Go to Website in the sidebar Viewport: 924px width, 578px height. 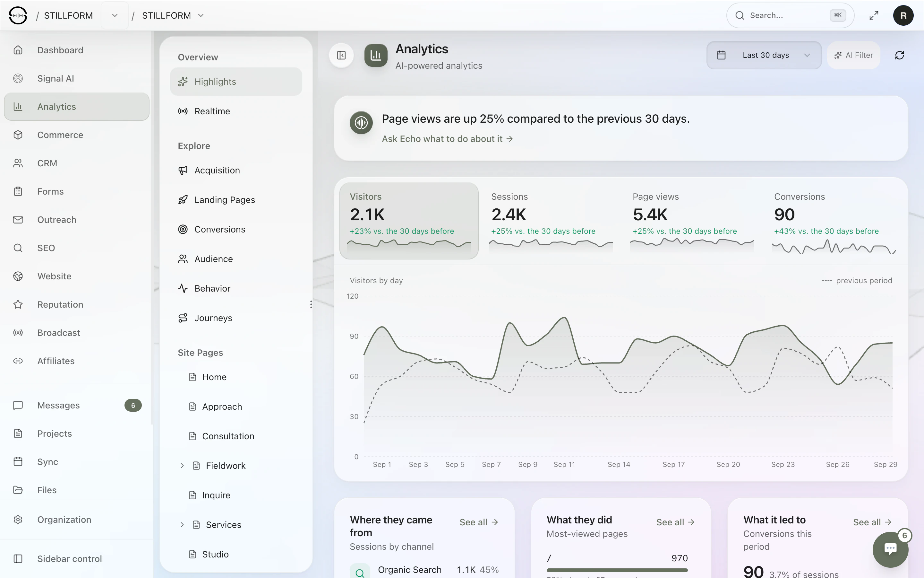[76, 276]
